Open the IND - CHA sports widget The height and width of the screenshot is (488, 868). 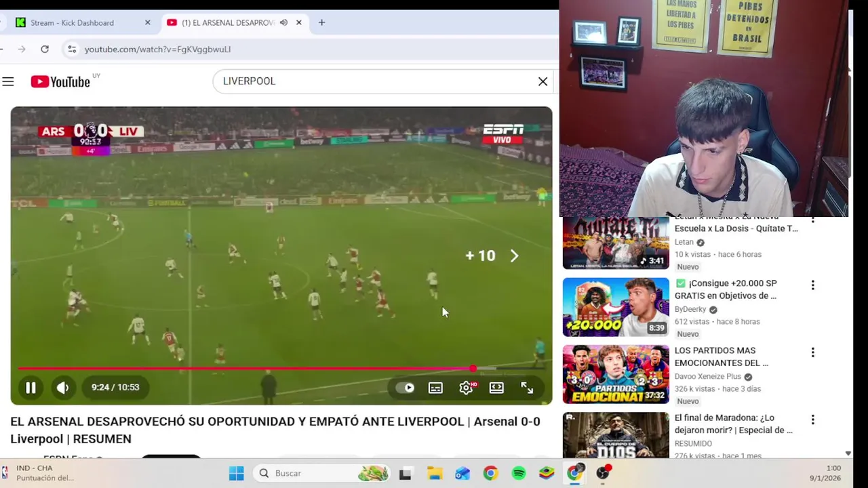39,473
